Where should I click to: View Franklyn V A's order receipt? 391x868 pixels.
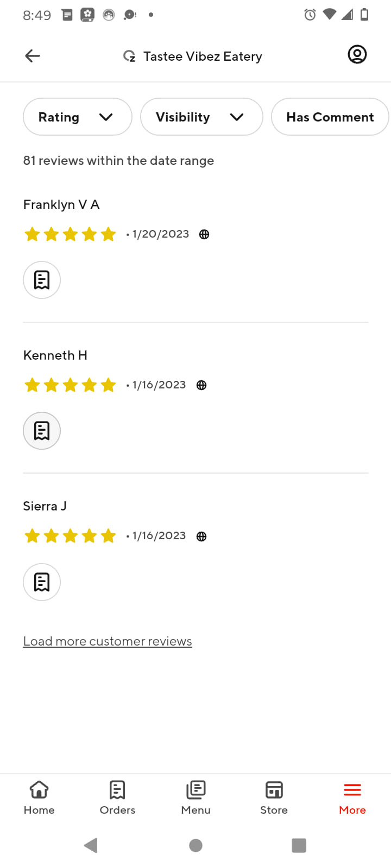42,280
